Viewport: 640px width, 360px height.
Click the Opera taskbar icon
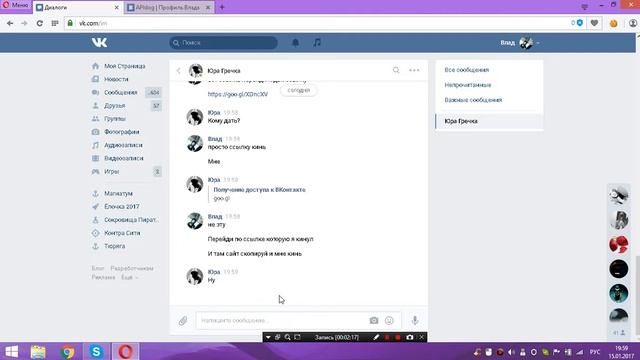(125, 351)
